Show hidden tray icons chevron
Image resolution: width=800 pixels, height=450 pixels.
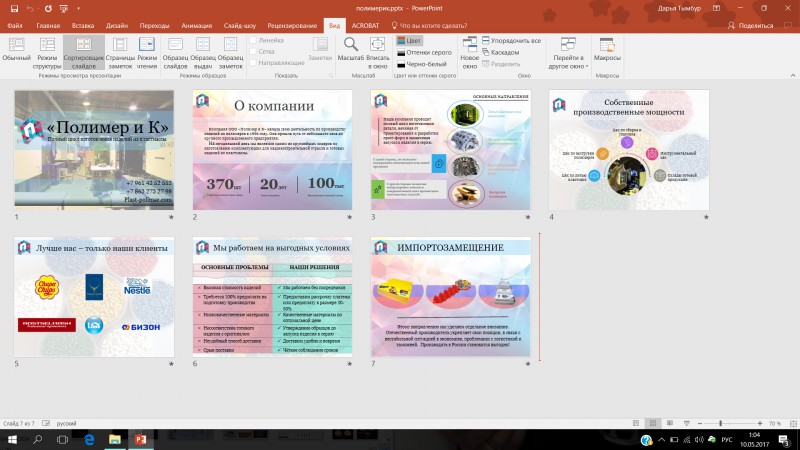point(662,439)
